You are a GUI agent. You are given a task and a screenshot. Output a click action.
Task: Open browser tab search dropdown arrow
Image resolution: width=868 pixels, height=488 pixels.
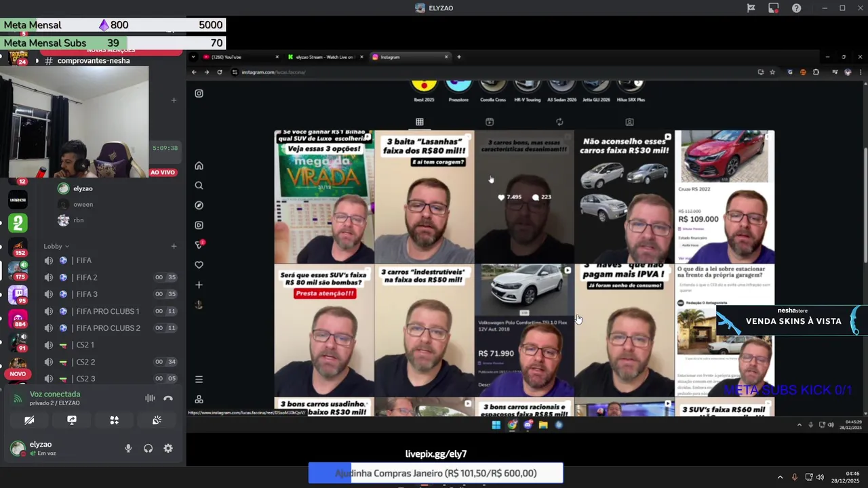193,57
